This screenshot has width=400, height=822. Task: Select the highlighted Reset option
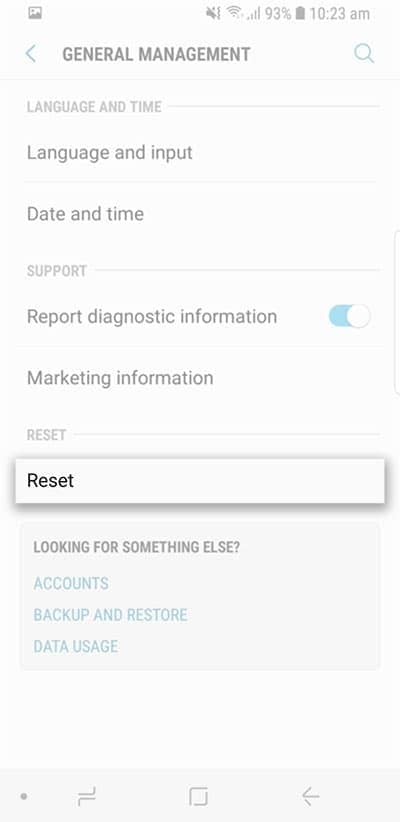[200, 481]
